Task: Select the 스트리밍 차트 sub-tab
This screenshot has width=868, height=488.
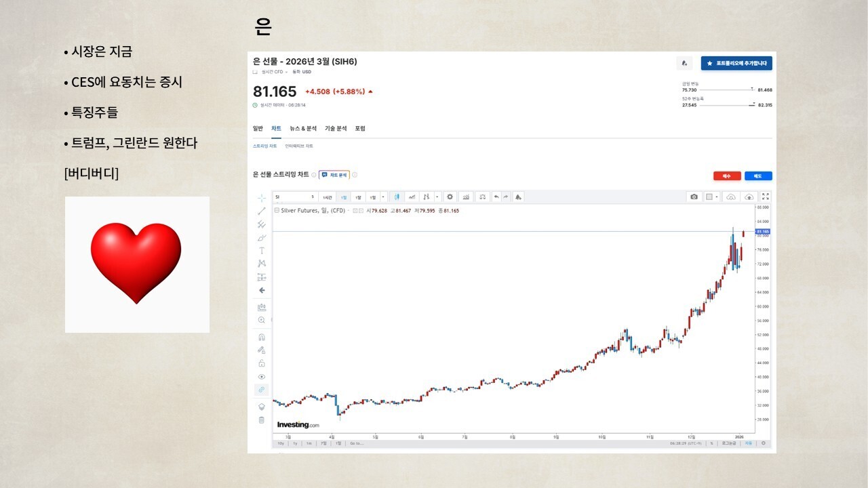Action: [265, 146]
